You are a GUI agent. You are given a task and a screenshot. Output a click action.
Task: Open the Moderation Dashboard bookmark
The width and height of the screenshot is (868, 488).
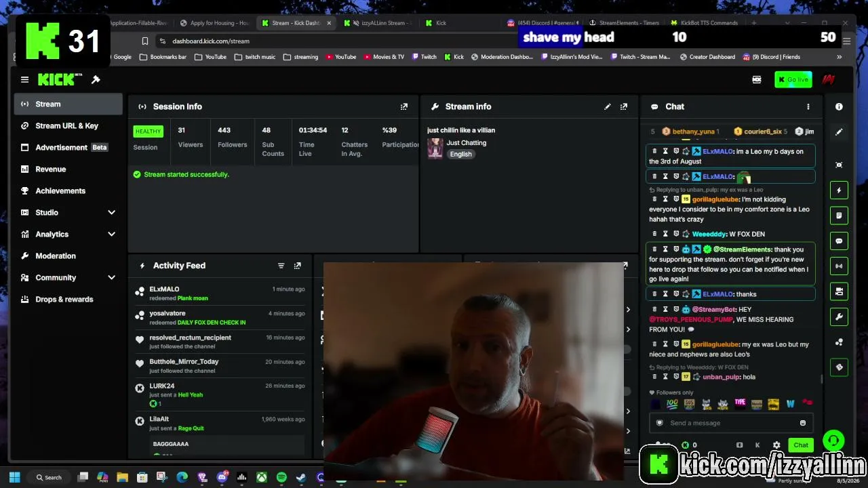point(502,57)
